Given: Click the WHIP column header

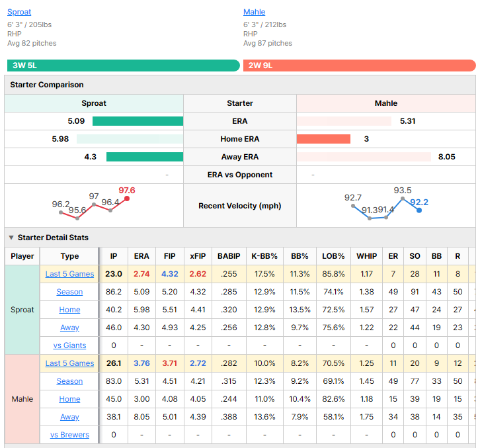Looking at the screenshot, I should [366, 256].
